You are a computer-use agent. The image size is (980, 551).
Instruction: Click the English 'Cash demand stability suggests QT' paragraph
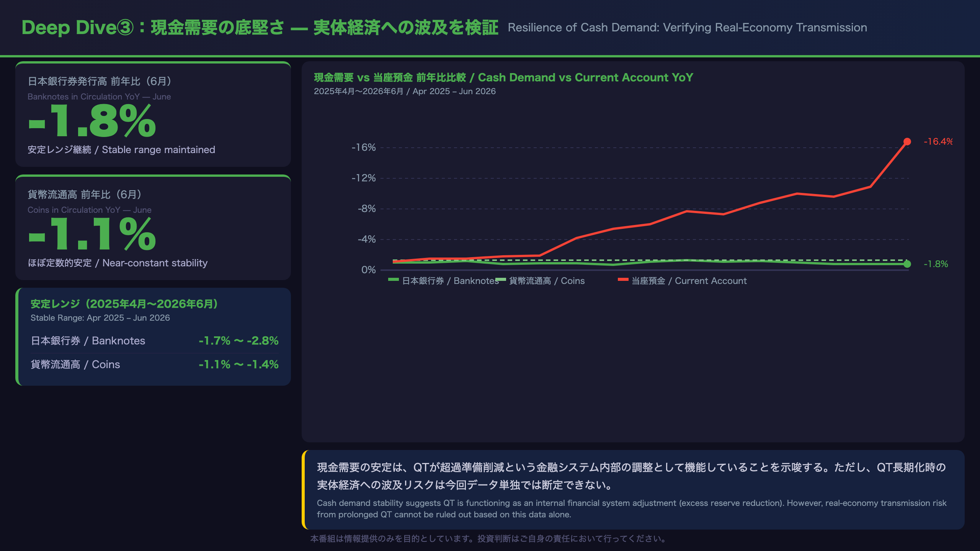click(x=632, y=509)
